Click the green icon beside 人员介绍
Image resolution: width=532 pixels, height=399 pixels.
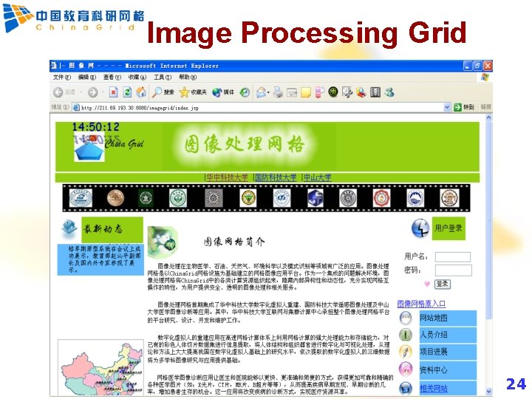click(406, 335)
